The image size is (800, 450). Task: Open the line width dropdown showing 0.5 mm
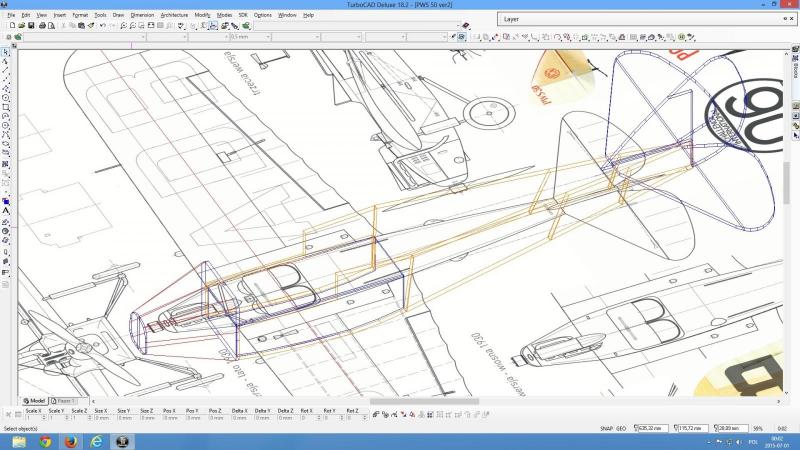click(x=266, y=37)
